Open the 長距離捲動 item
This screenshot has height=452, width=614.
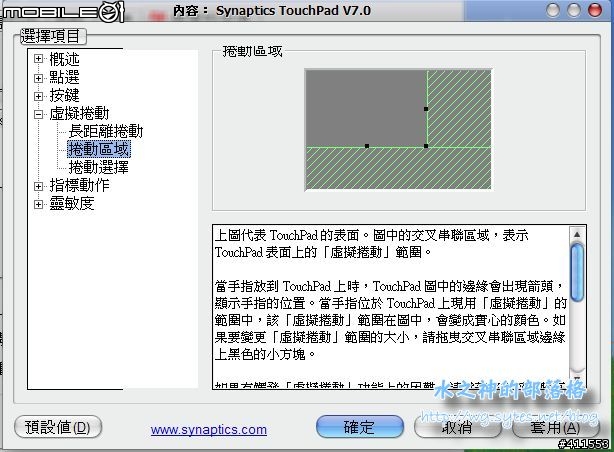click(x=106, y=131)
